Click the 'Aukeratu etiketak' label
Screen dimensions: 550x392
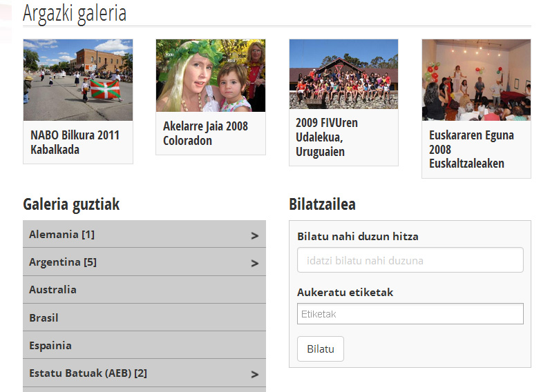(x=345, y=292)
